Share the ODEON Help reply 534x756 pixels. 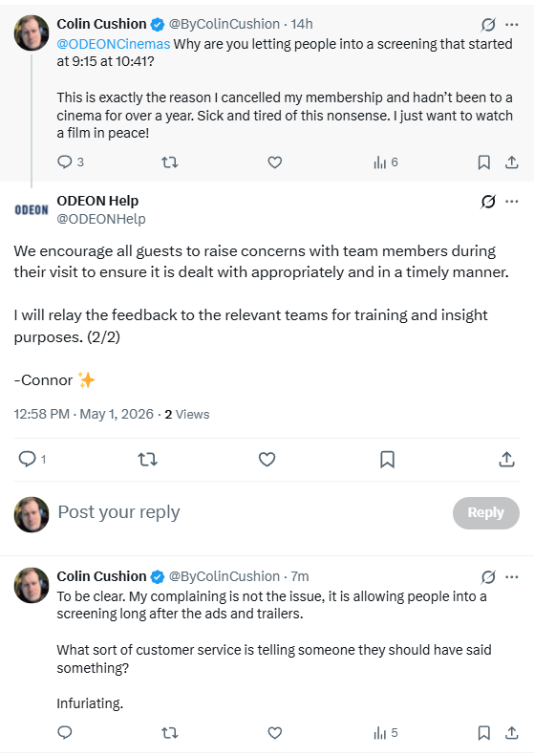[x=506, y=459]
